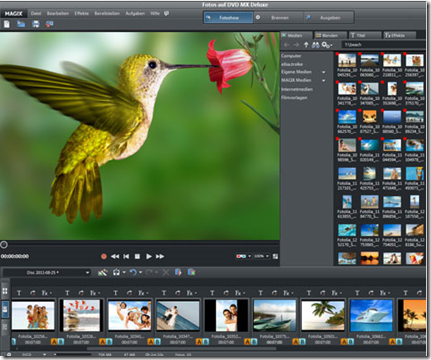Rotate the family beach photo clip
This screenshot has width=431, height=360.
pyautogui.click(x=33, y=293)
